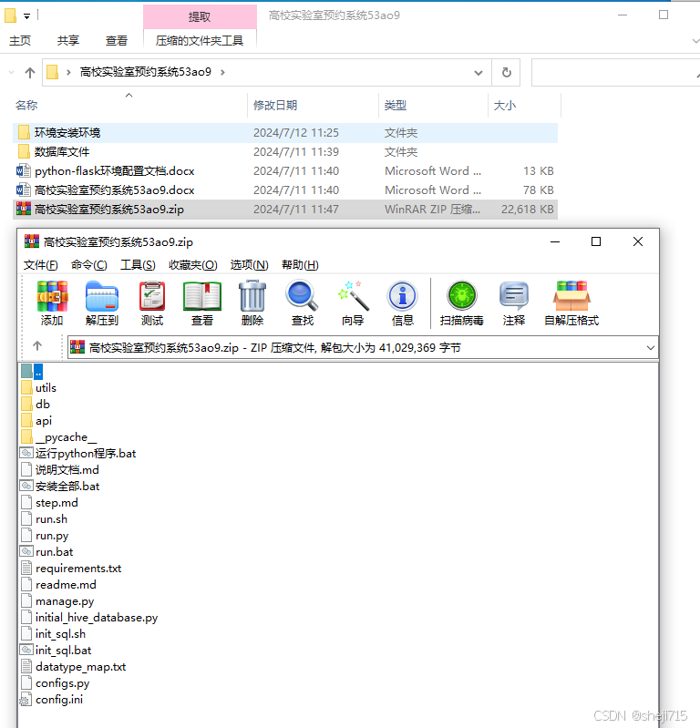Switch to Explorer 共享 ribbon tab
Image resolution: width=700 pixels, height=728 pixels.
point(68,41)
